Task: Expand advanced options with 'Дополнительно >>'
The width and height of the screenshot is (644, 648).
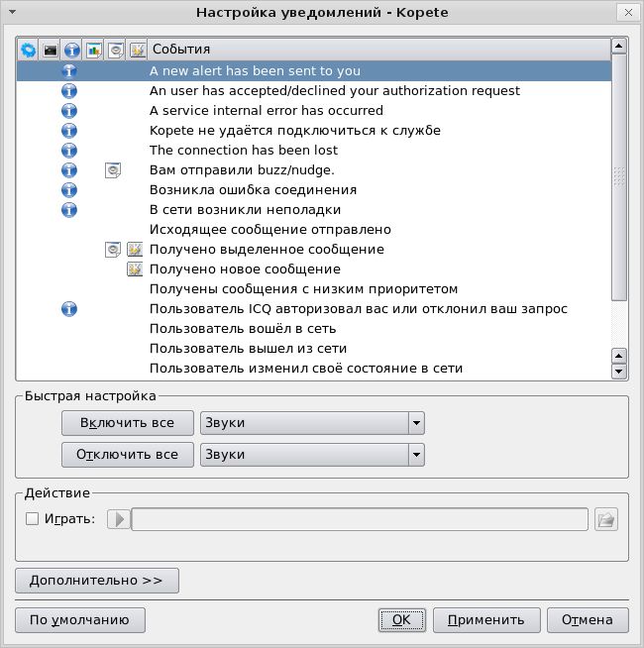Action: tap(96, 580)
